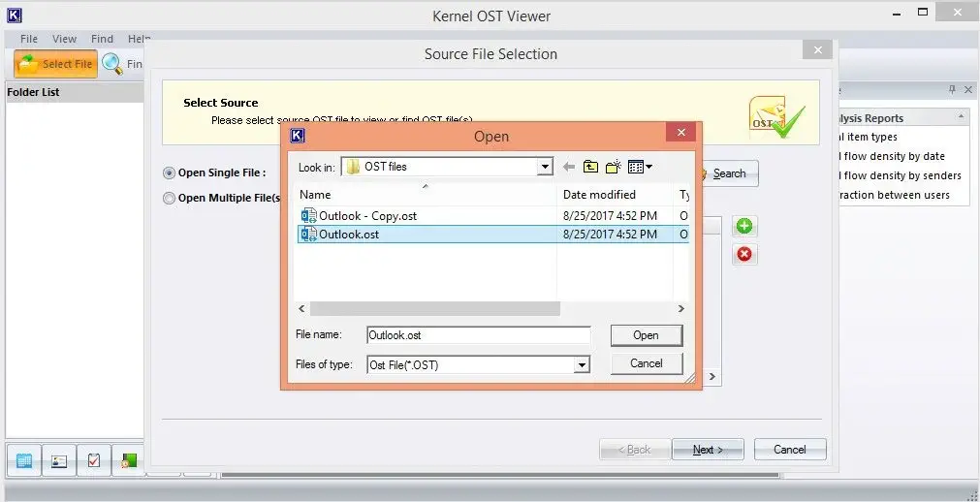The image size is (980, 502).
Task: Open the Tasks clipboard checkmark icon
Action: pyautogui.click(x=94, y=461)
